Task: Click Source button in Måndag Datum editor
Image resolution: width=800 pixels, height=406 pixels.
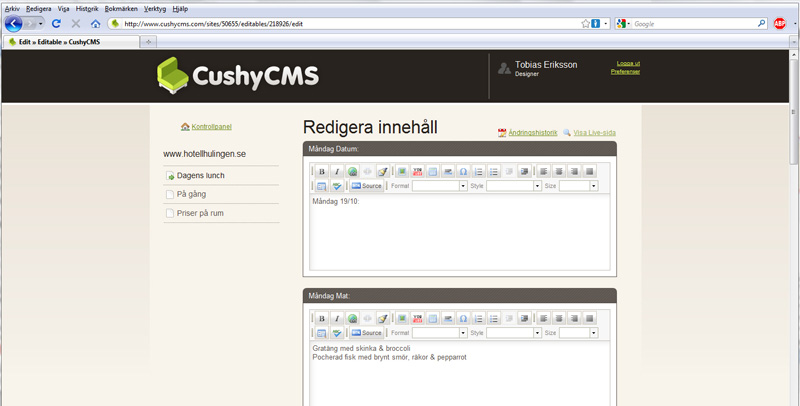Action: (366, 186)
